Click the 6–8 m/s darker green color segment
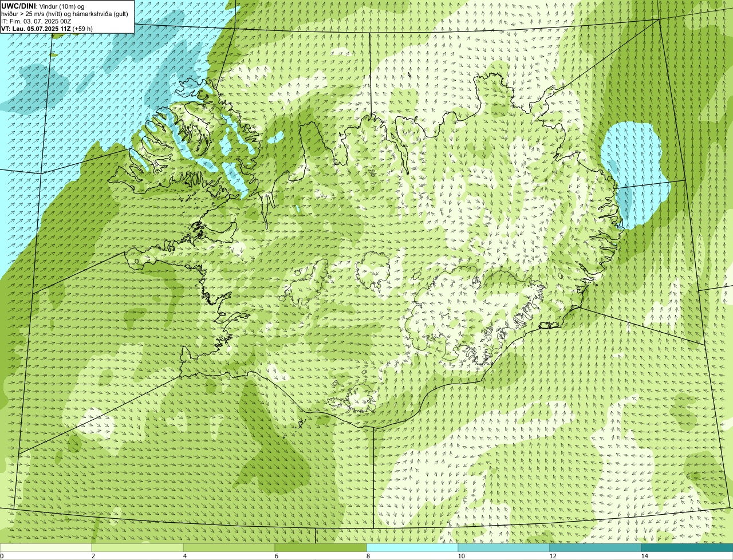Image resolution: width=733 pixels, height=560 pixels. click(x=321, y=547)
